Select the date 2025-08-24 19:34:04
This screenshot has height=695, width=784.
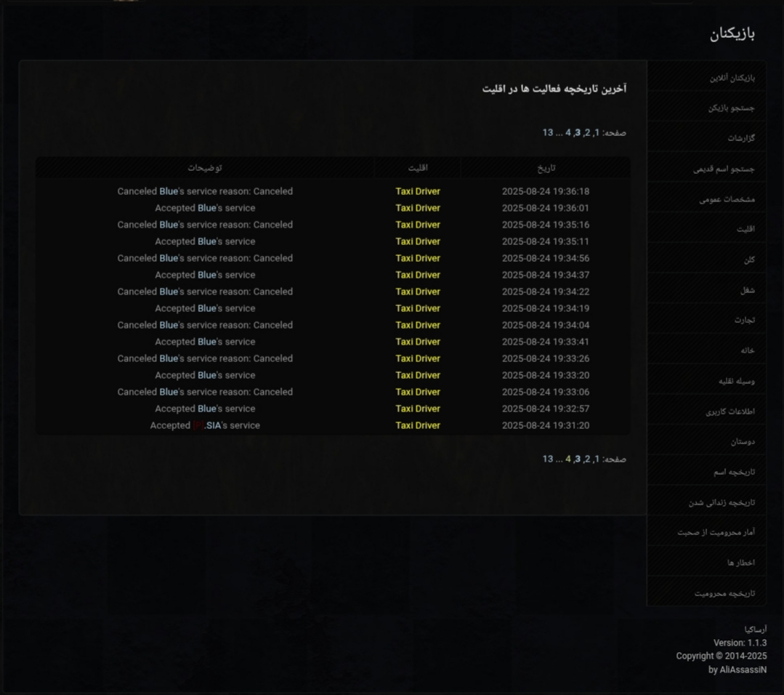pyautogui.click(x=546, y=325)
